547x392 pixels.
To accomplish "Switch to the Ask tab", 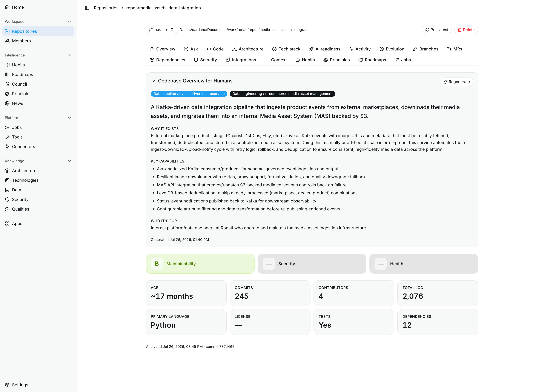I will click(191, 49).
